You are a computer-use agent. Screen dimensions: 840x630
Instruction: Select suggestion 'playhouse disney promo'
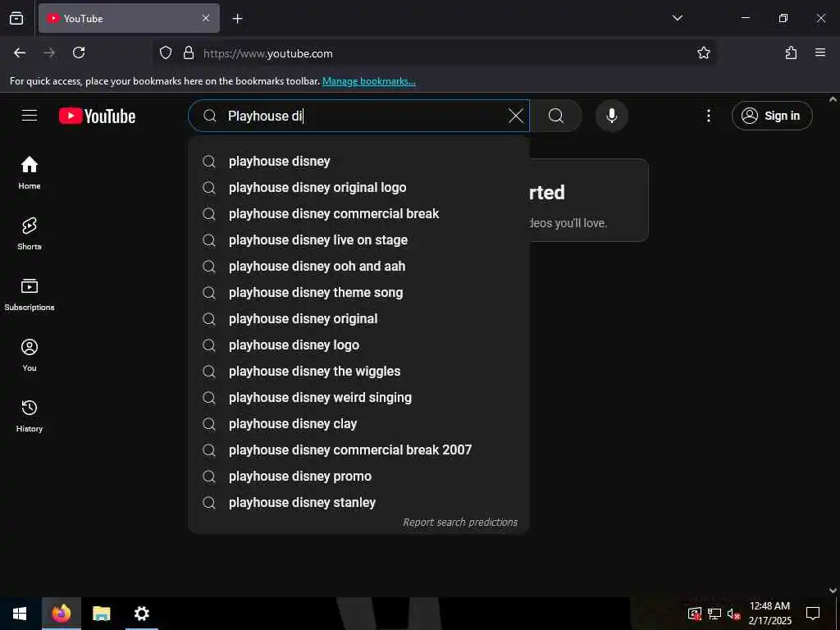click(x=359, y=477)
